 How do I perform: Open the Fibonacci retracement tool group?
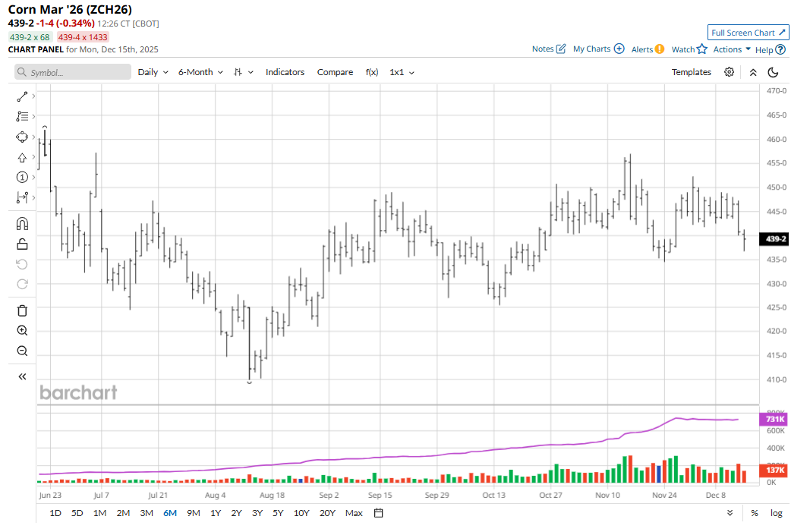22,117
